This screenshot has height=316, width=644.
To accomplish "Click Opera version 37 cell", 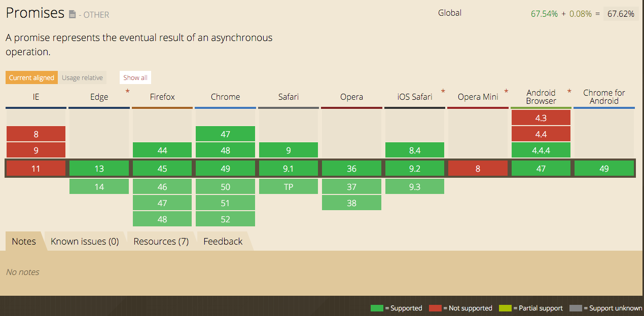I will 351,187.
